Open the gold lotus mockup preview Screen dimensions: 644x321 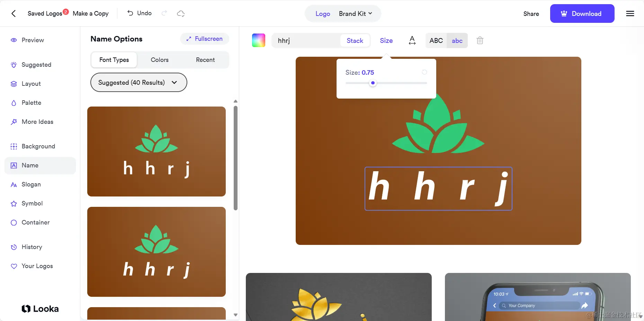coord(339,297)
